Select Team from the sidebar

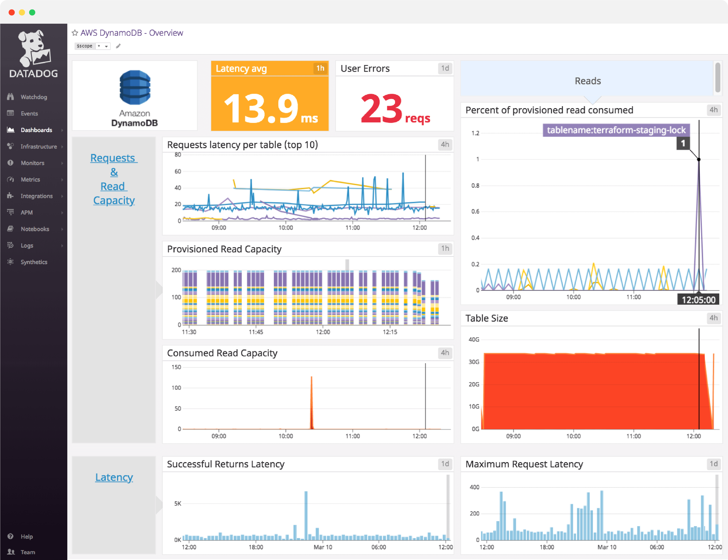point(28,552)
